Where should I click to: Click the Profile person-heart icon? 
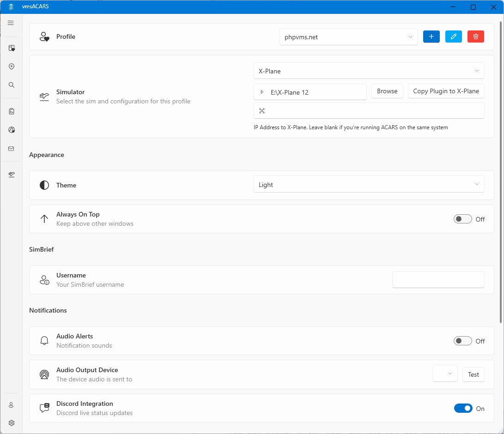tap(44, 36)
